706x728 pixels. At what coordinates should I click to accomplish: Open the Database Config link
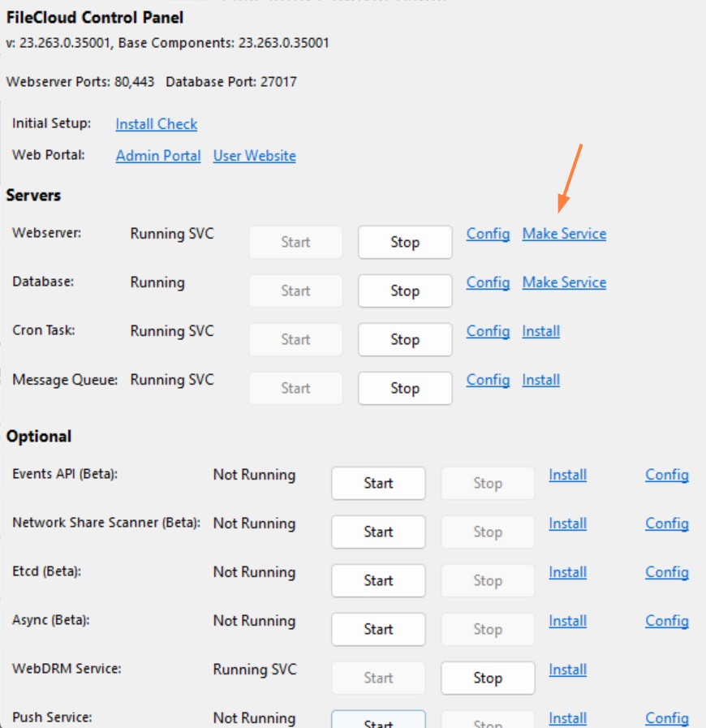488,282
